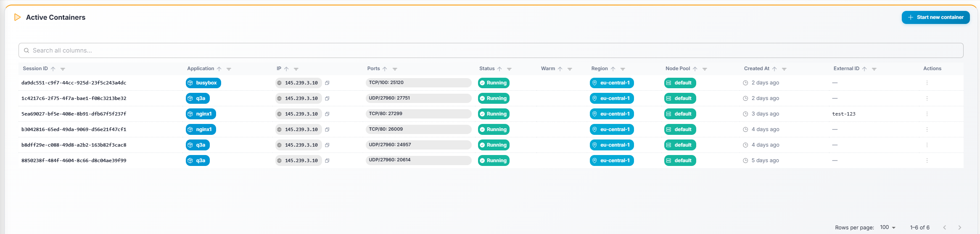Open filter for IP column

click(296, 69)
